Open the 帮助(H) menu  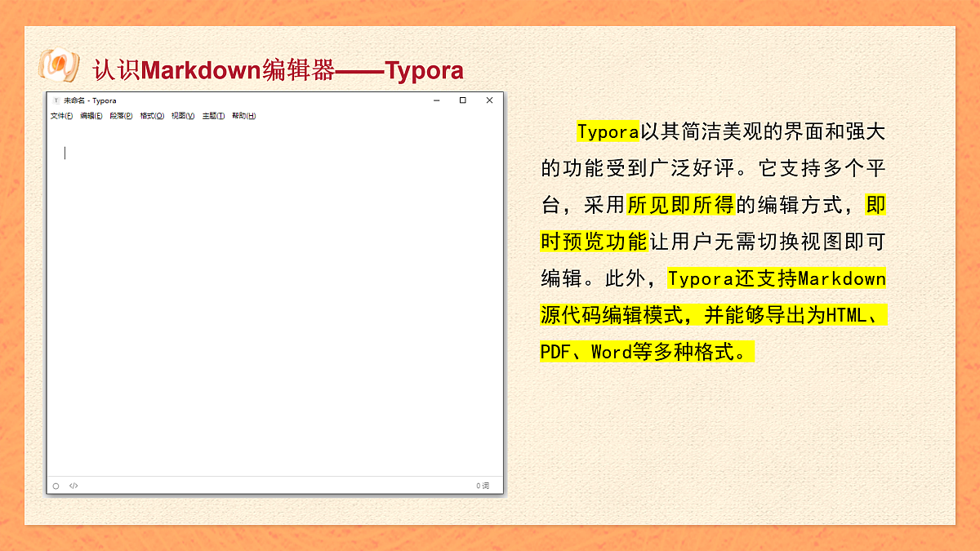[x=243, y=116]
